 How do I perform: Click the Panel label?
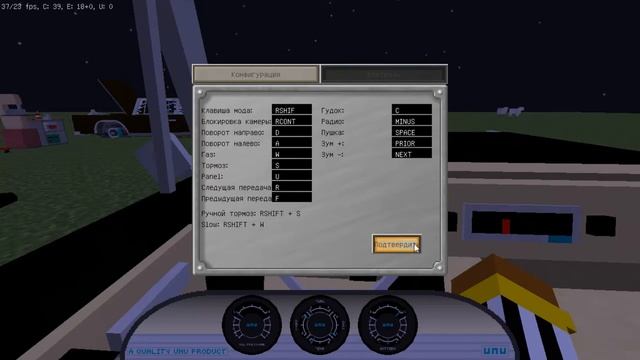tap(212, 177)
